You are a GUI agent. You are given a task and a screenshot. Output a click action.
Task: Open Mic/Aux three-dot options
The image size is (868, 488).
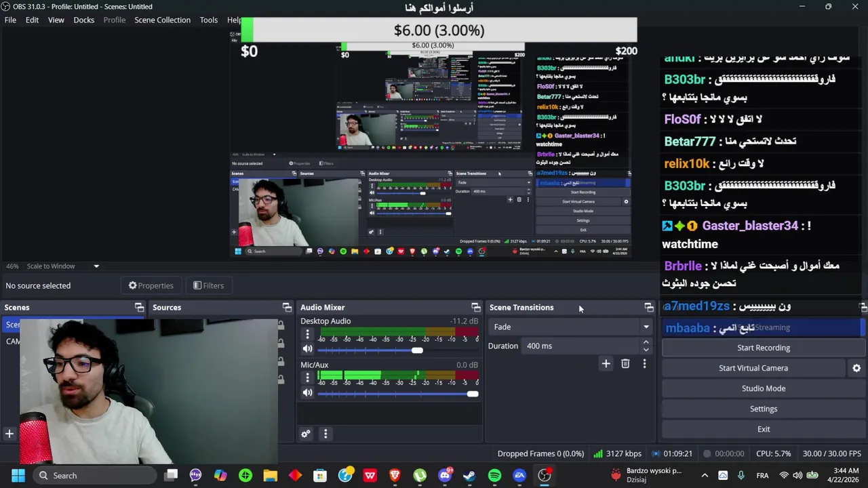(x=307, y=378)
